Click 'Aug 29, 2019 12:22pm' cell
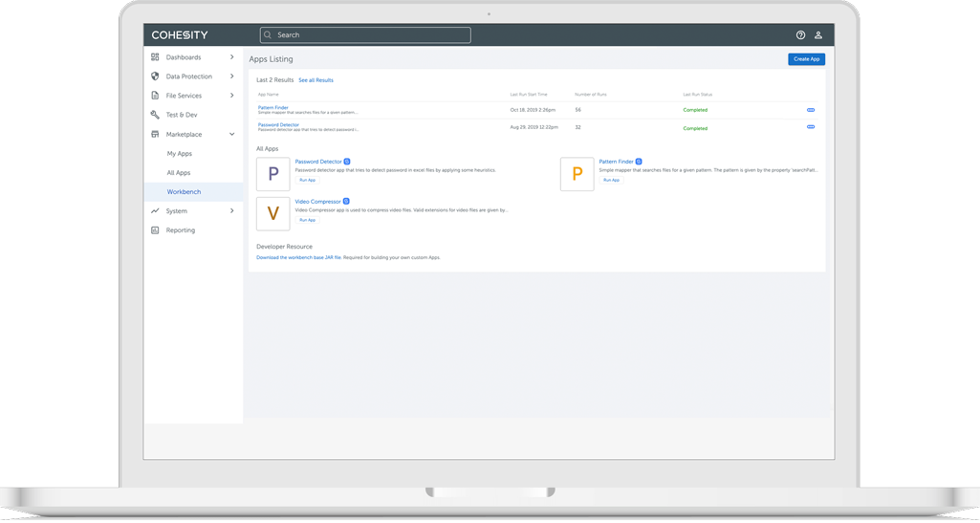The height and width of the screenshot is (523, 980). [x=534, y=127]
